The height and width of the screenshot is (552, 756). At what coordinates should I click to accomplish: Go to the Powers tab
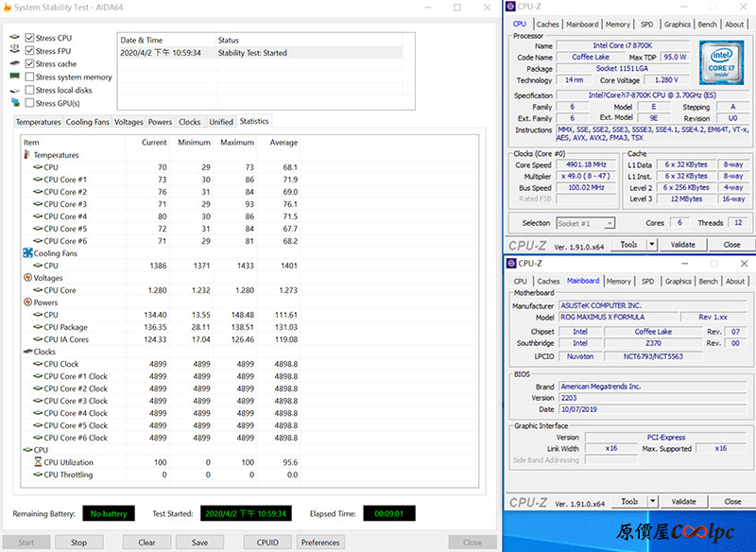(160, 122)
